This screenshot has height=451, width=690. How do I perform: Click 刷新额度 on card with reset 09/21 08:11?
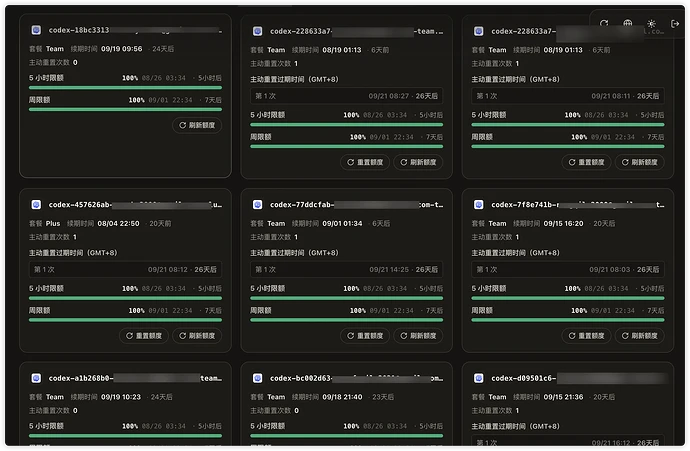[640, 162]
